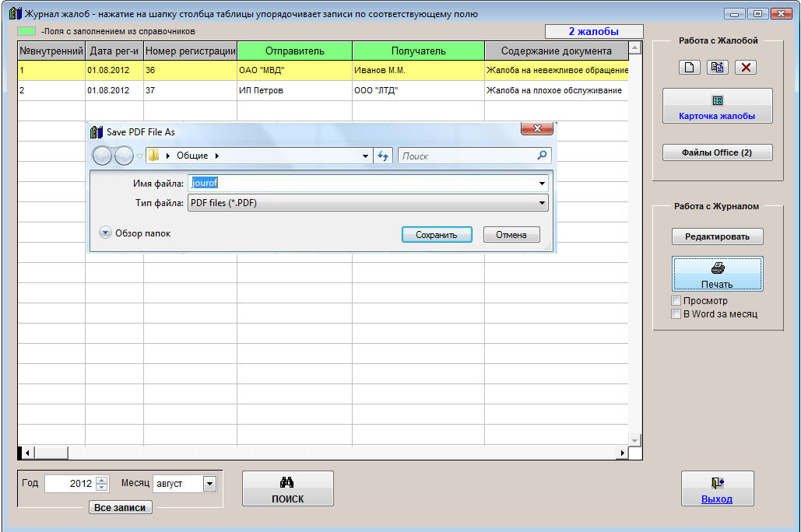This screenshot has height=532, width=801.
Task: Sort by №внутренний column header
Action: (51, 51)
